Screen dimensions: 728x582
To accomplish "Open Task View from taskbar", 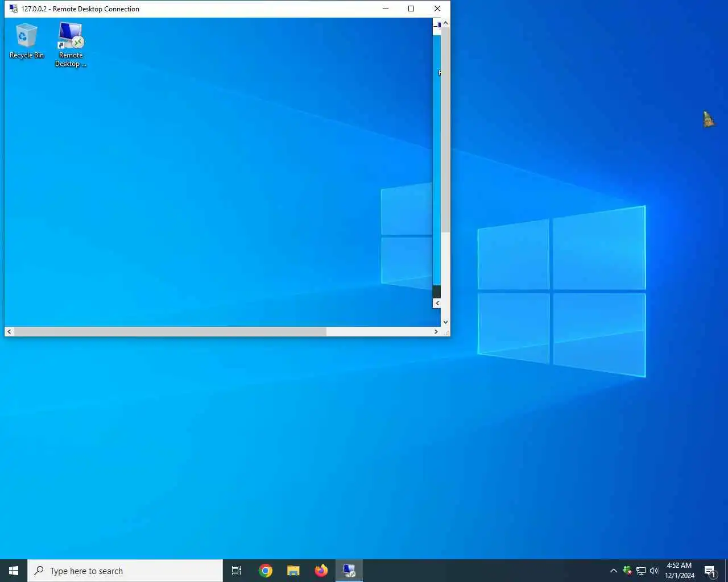I will [237, 571].
